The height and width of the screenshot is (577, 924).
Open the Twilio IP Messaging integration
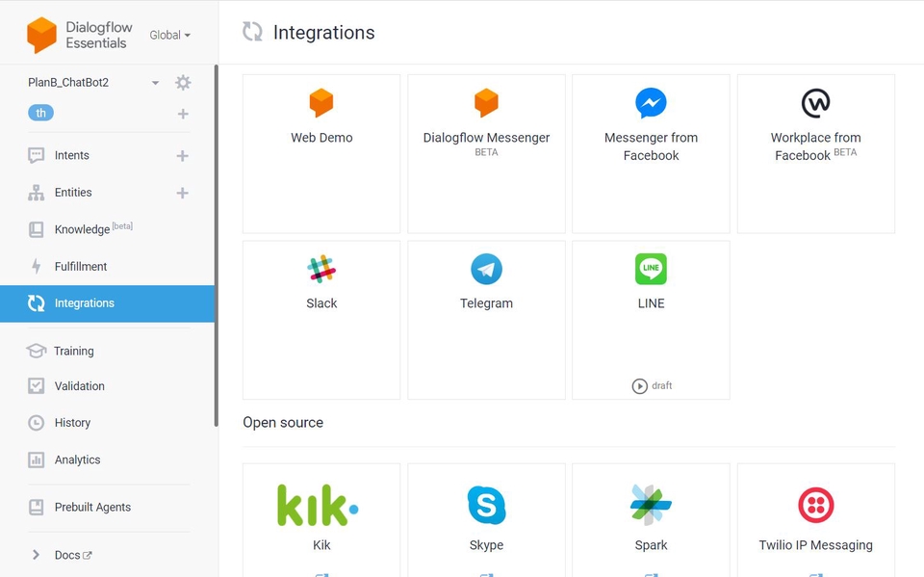pyautogui.click(x=816, y=520)
